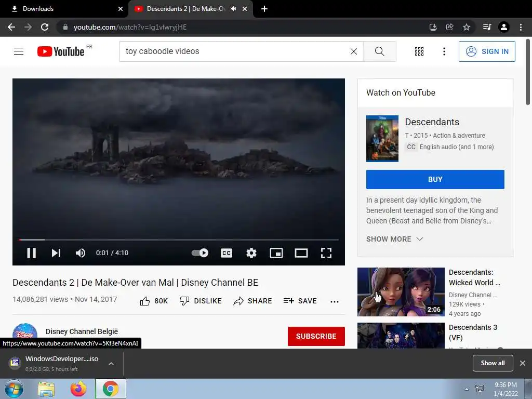This screenshot has width=532, height=399.
Task: Mute tab using the speaker icon on tab
Action: coord(233,9)
